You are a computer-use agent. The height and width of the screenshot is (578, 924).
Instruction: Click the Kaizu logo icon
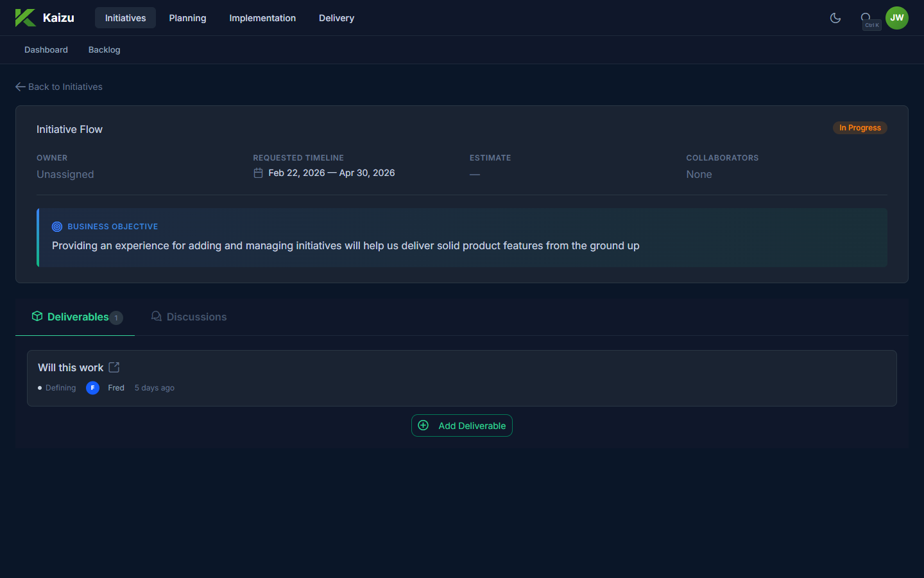click(25, 18)
